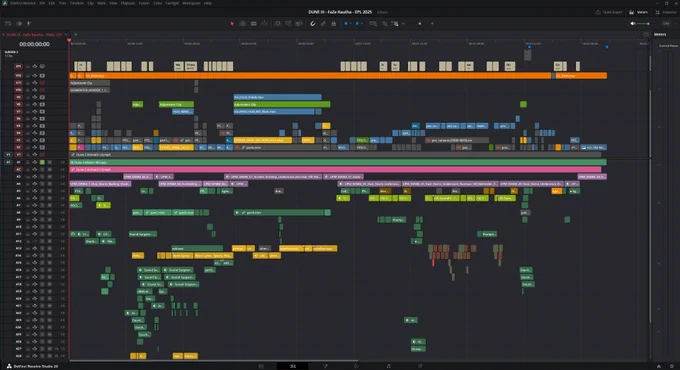This screenshot has width=680, height=370.
Task: Open the Media page icon in bottom bar
Action: click(261, 366)
